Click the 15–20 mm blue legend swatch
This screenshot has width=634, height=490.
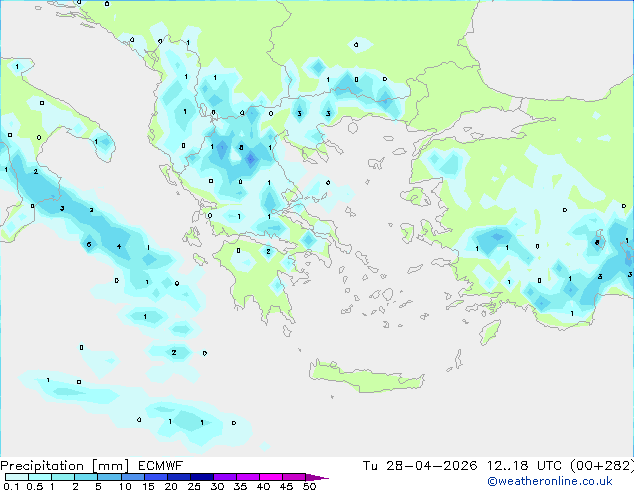click(155, 477)
